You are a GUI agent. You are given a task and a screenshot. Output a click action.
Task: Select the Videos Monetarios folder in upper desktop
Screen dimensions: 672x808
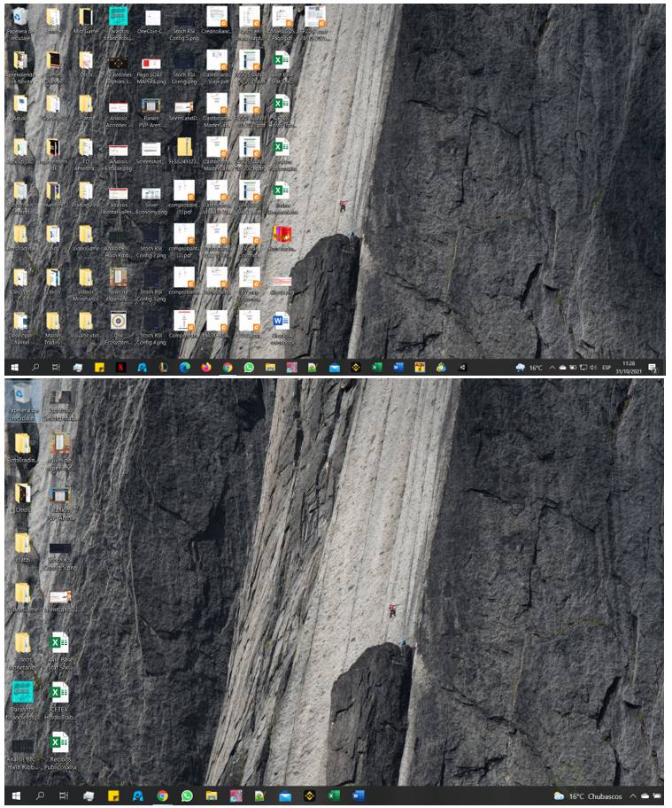click(86, 285)
